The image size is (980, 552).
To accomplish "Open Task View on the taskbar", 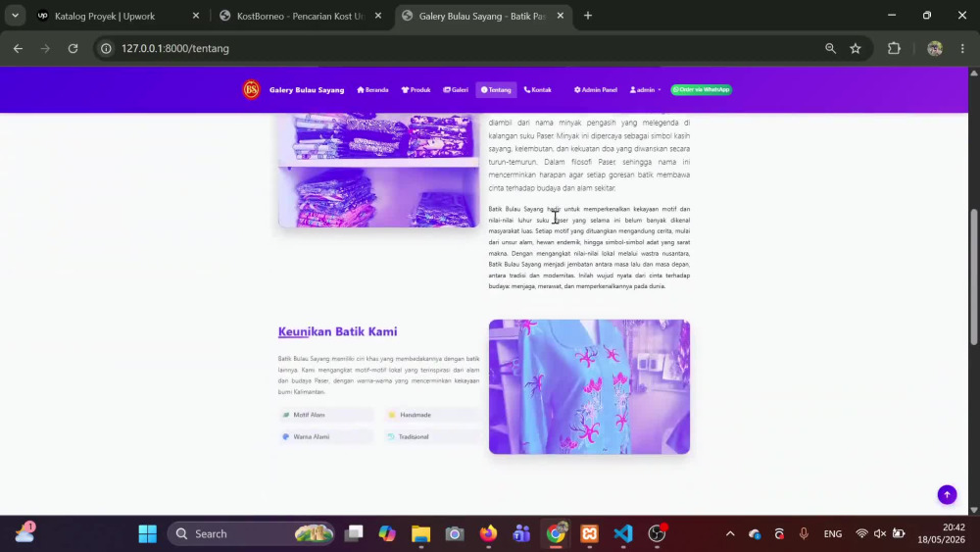I will click(x=355, y=533).
